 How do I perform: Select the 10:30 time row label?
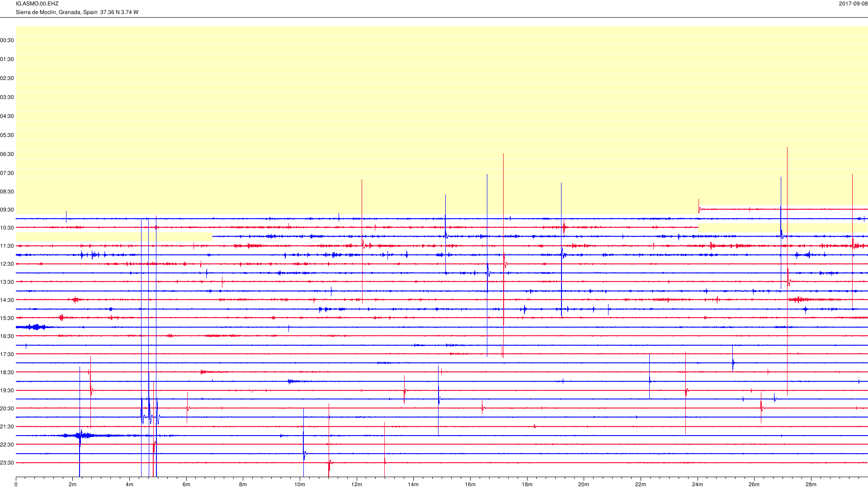coord(7,228)
